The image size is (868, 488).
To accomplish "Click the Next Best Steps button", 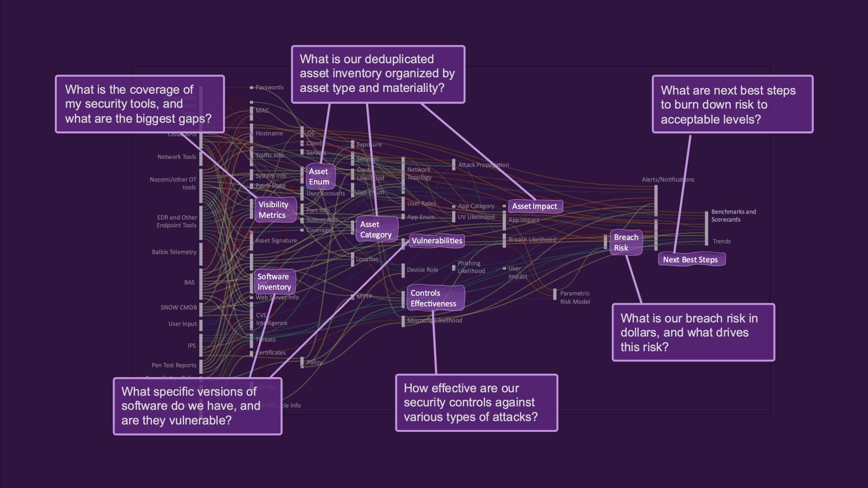I will [x=692, y=259].
